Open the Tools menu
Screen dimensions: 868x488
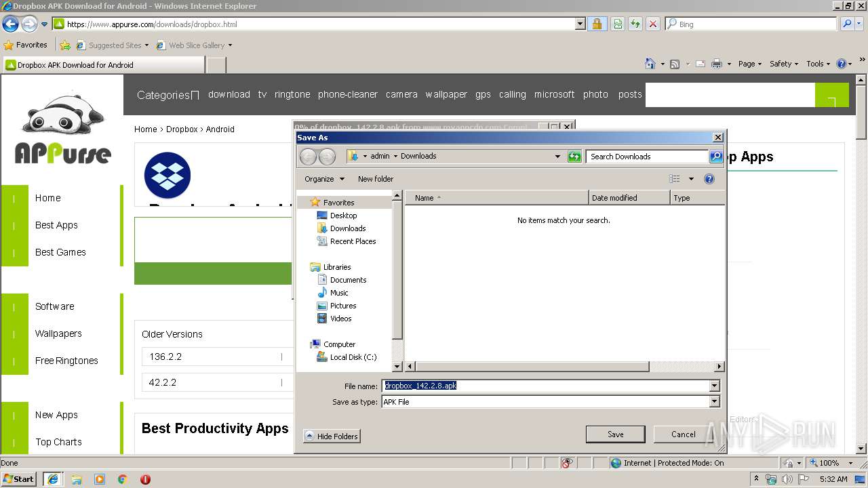pyautogui.click(x=818, y=64)
